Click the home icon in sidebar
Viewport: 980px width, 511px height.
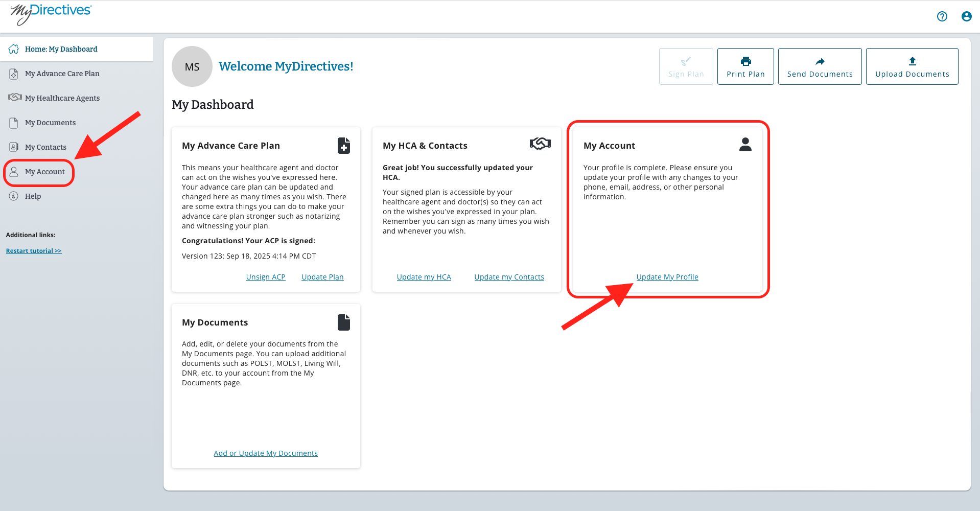tap(14, 49)
